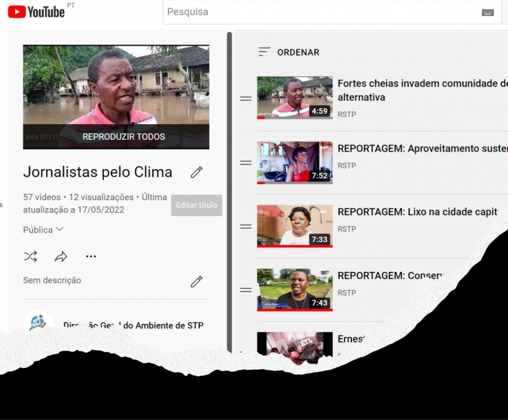
Task: Click the YouTube logo
Action: coord(36,11)
